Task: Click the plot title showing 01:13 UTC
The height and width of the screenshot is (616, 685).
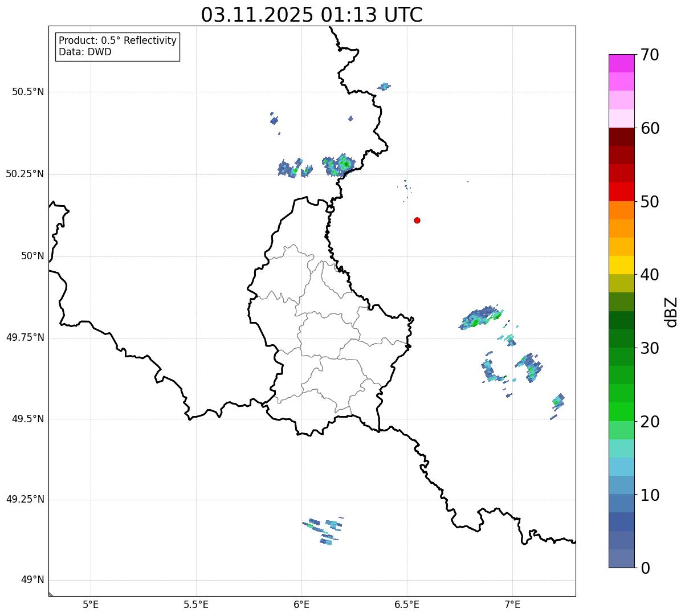Action: [312, 15]
